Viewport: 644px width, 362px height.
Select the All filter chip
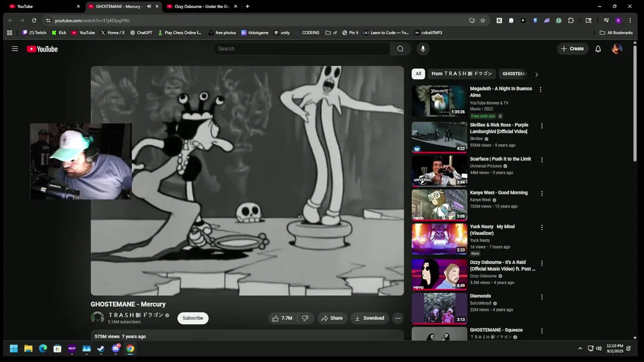[x=418, y=74]
